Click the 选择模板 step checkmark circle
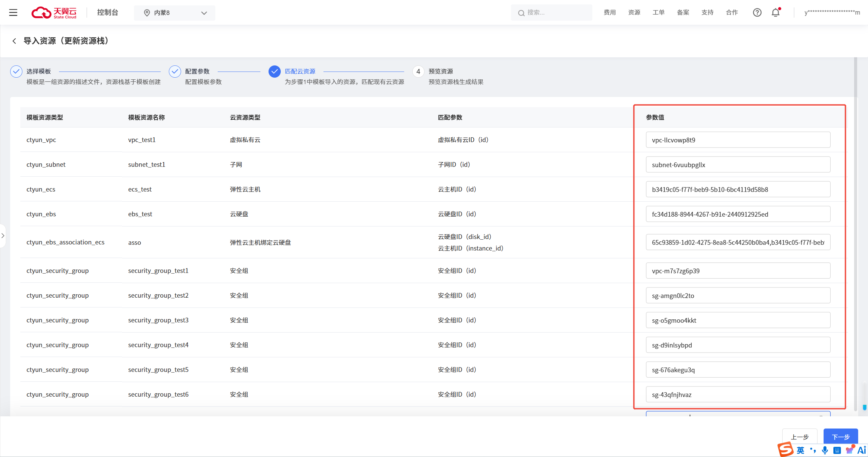The width and height of the screenshot is (868, 457). tap(16, 72)
